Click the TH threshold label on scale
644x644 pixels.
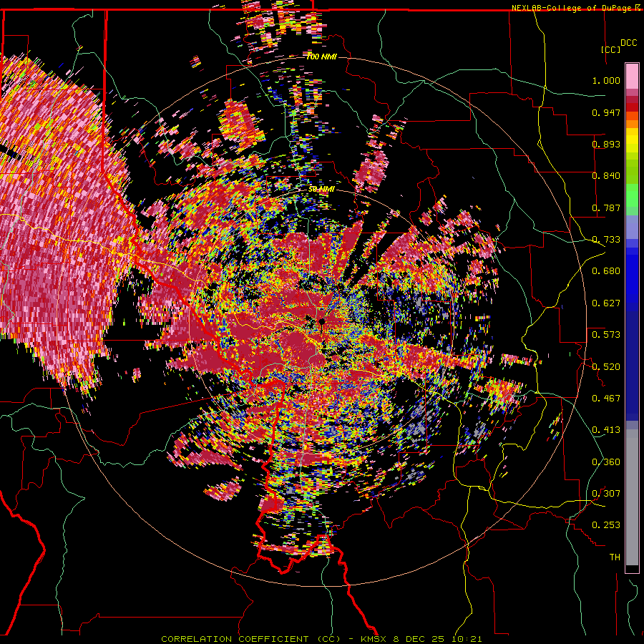(x=615, y=557)
